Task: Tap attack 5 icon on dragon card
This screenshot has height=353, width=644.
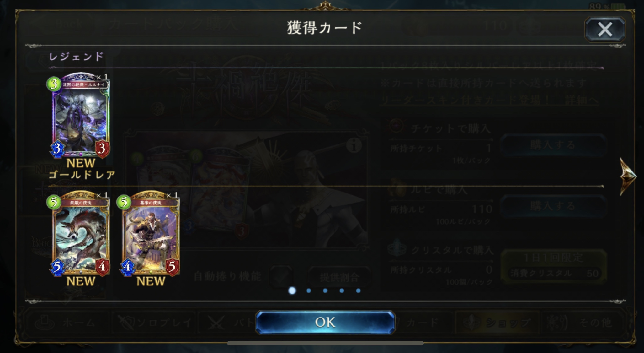Action: tap(57, 267)
